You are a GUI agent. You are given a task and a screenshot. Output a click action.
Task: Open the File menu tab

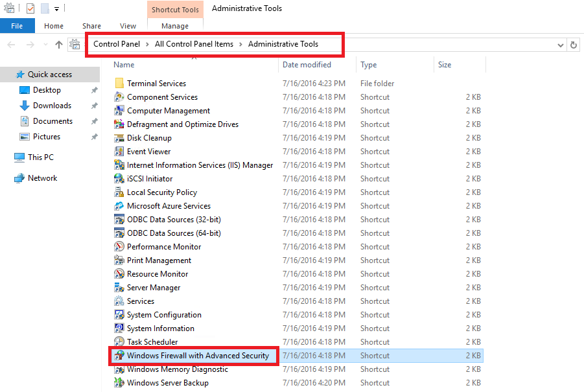pos(17,26)
